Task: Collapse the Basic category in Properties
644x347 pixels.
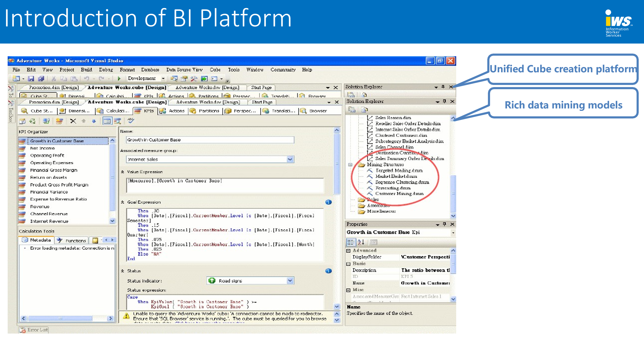Action: (348, 264)
